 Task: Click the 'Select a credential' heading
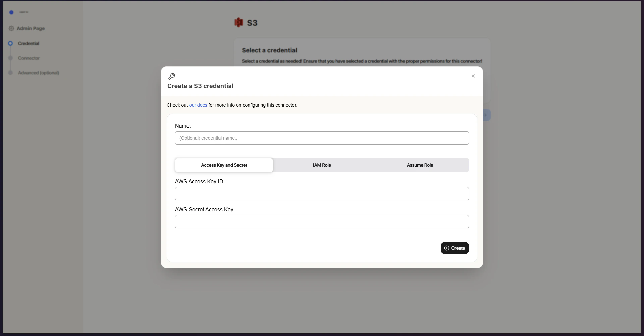269,50
